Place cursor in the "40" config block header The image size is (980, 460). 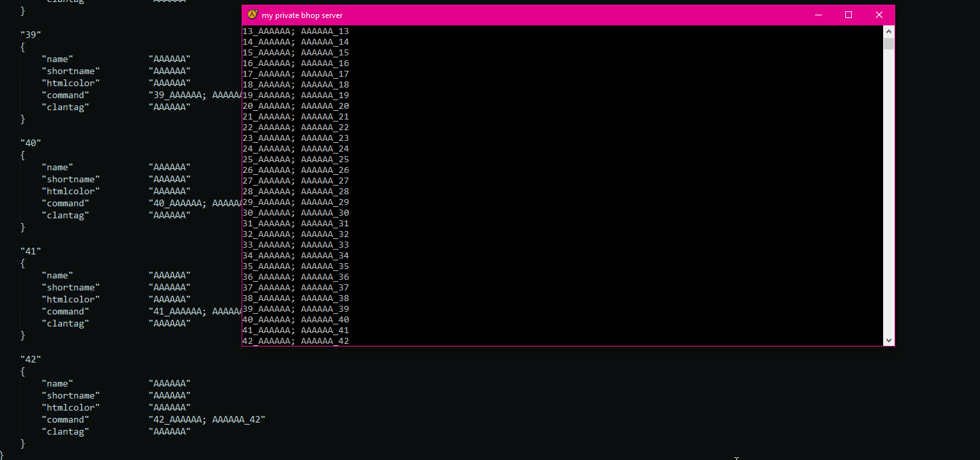(31, 142)
